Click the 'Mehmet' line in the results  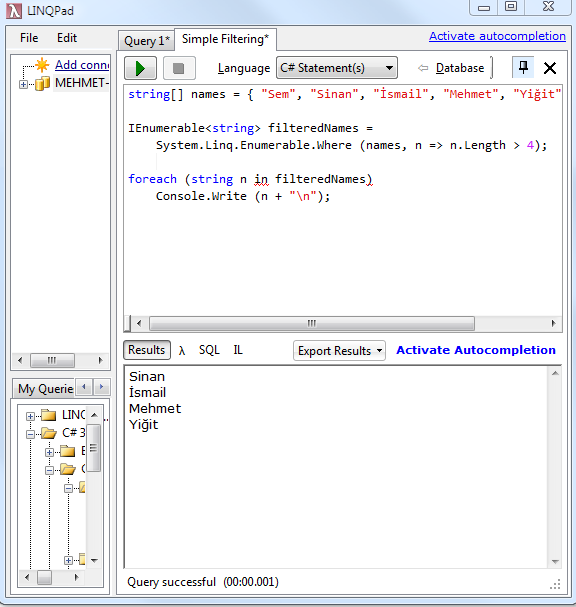[155, 408]
